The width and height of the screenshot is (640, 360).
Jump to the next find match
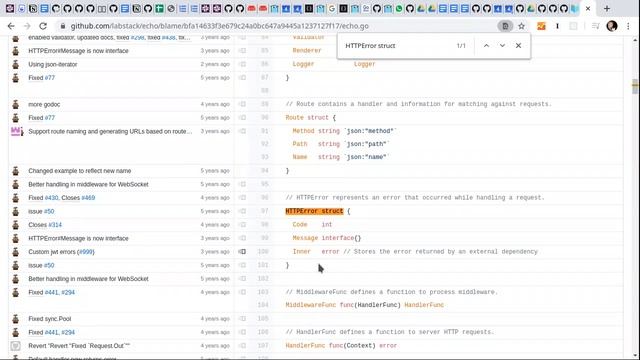(x=502, y=46)
